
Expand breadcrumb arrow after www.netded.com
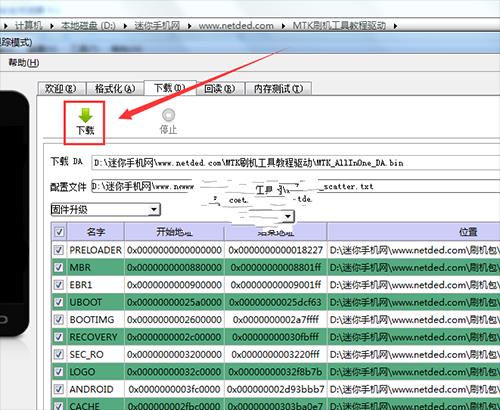click(284, 26)
